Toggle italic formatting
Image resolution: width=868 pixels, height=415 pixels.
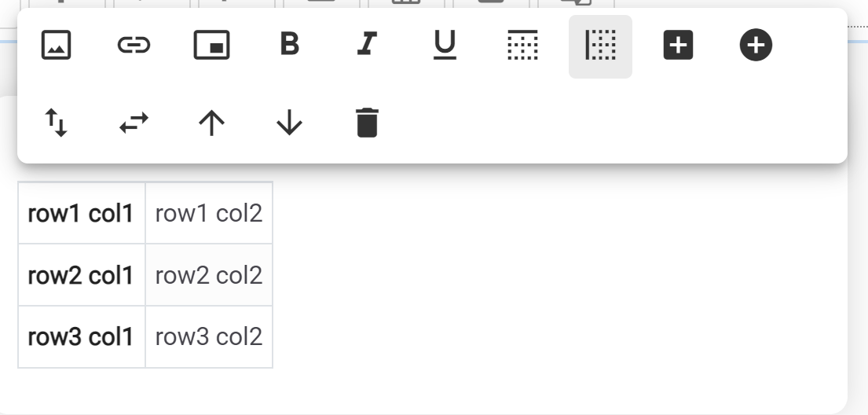[366, 46]
